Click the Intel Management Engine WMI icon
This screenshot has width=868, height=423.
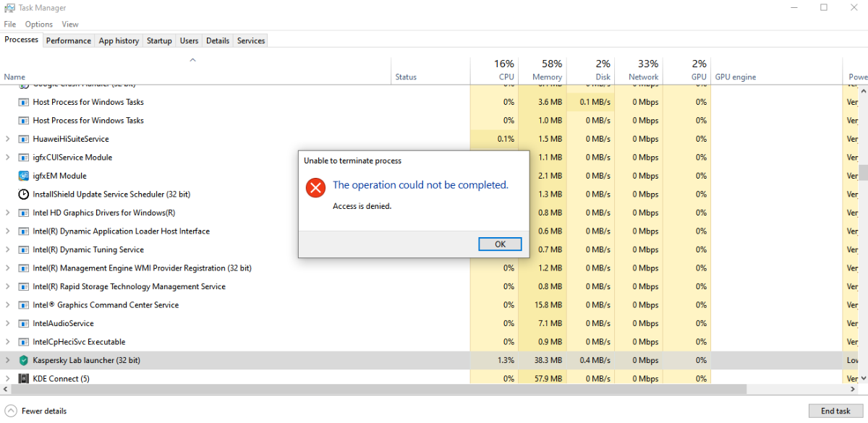point(24,268)
